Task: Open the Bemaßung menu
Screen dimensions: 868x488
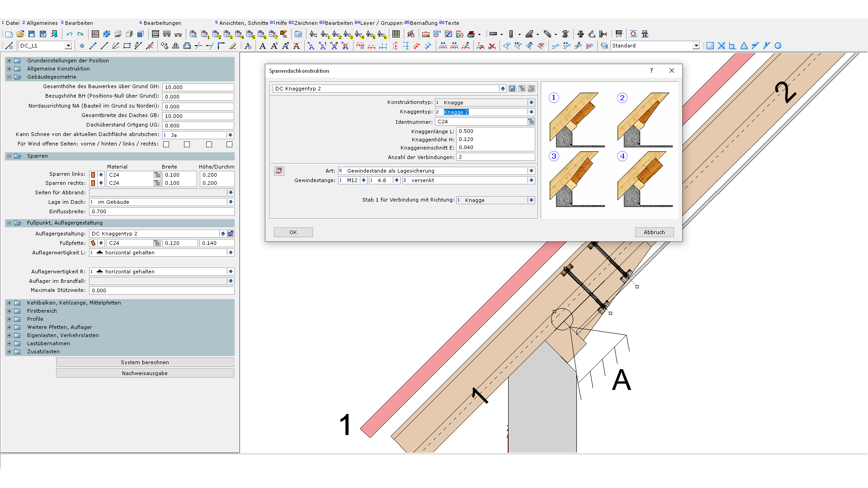Action: 423,23
